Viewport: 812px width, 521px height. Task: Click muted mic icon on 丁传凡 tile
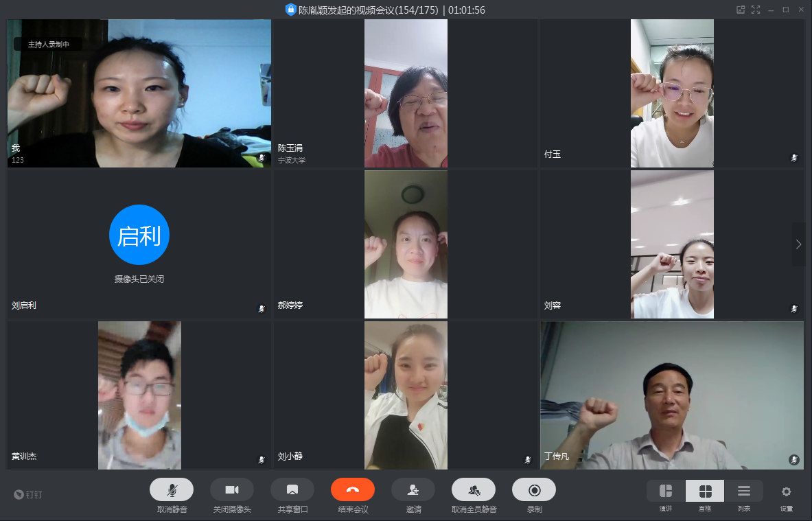tap(794, 459)
